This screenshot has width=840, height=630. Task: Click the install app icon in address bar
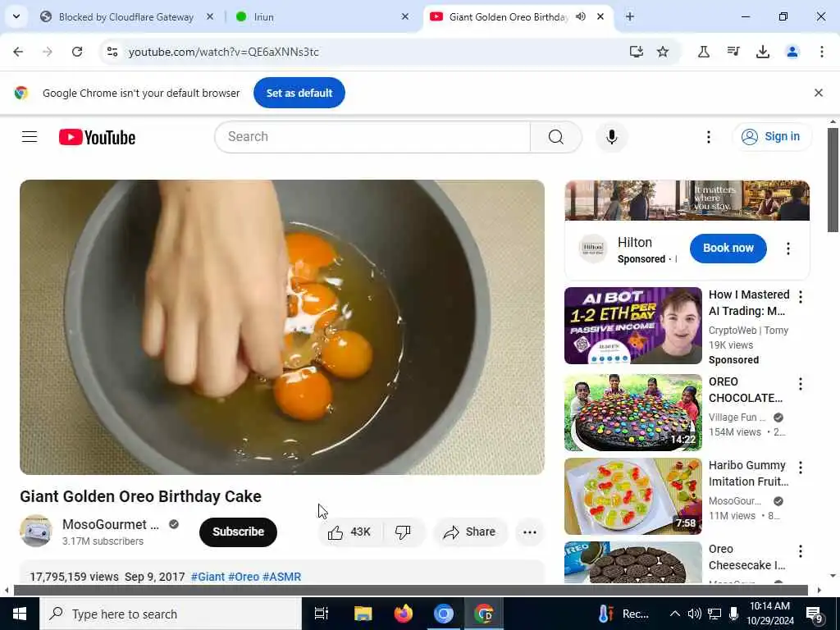click(x=636, y=52)
